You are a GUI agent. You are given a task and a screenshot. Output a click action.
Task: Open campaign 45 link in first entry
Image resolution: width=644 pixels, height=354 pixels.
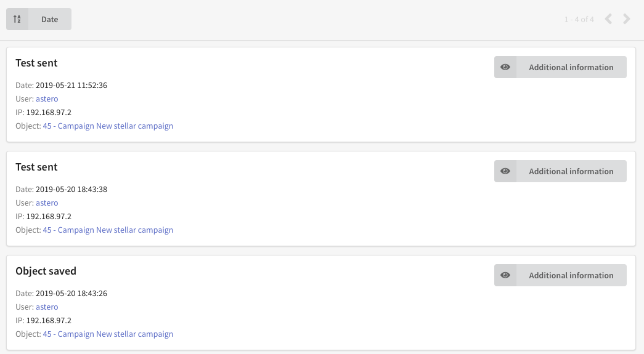(108, 126)
